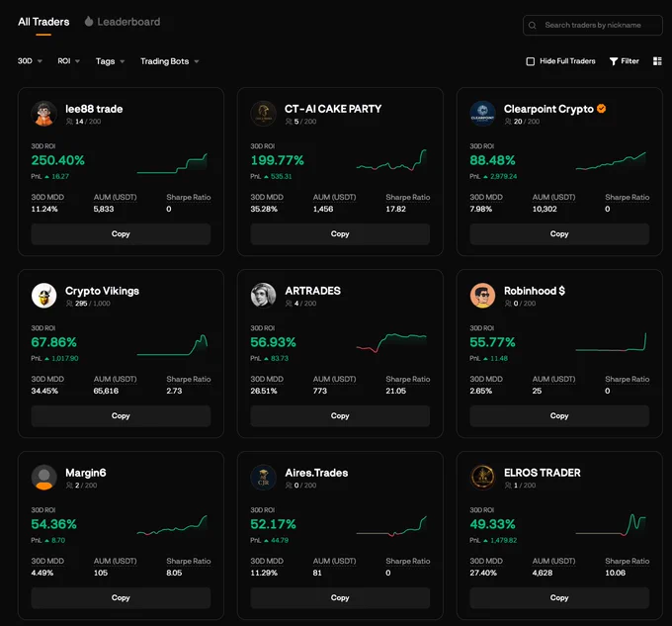Open the ARTRADES profile name
Screen dimensions: 672x626
(313, 291)
